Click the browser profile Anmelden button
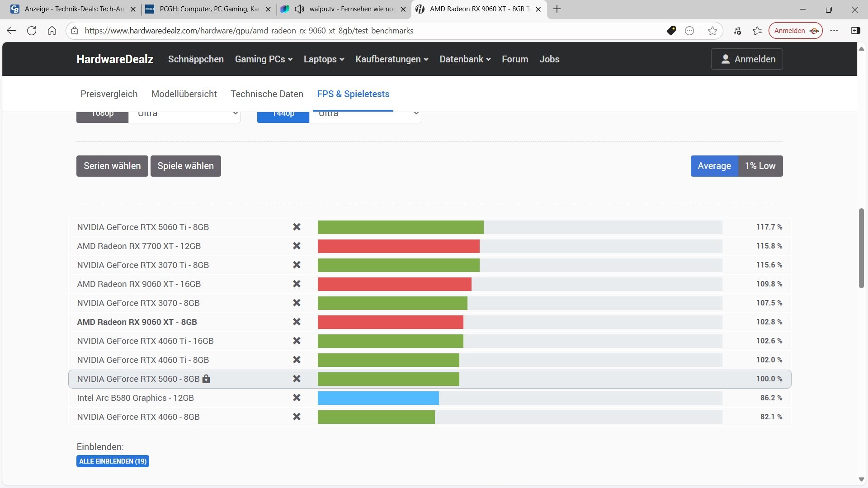The image size is (868, 488). click(795, 31)
